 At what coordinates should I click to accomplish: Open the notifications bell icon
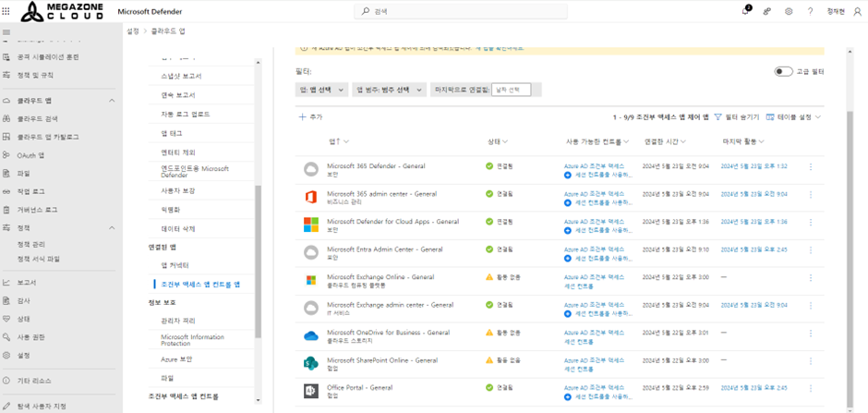pos(745,11)
